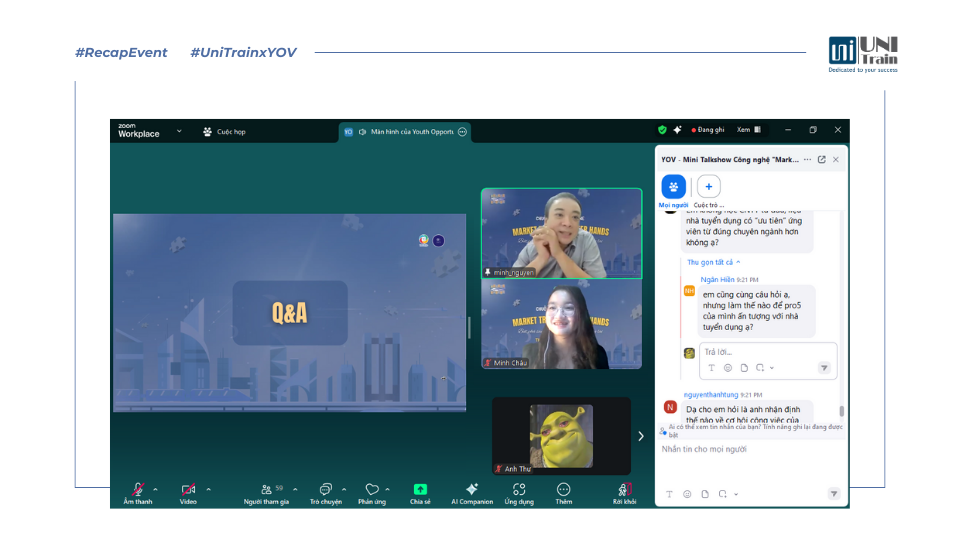
Task: Click 'Ai có thể xem tin nhắn' notice
Action: [752, 430]
